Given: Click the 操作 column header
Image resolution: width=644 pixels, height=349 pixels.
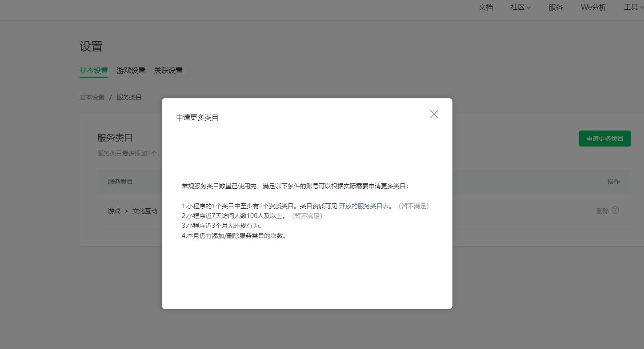Looking at the screenshot, I should point(614,182).
